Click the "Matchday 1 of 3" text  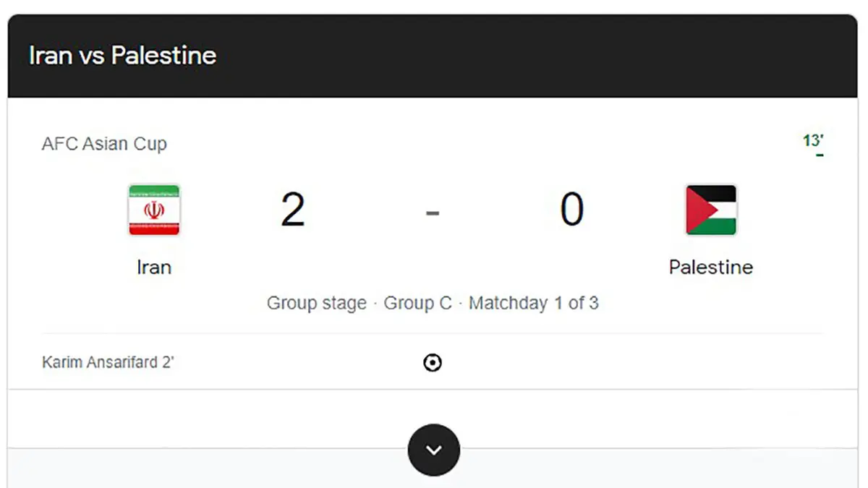[534, 303]
